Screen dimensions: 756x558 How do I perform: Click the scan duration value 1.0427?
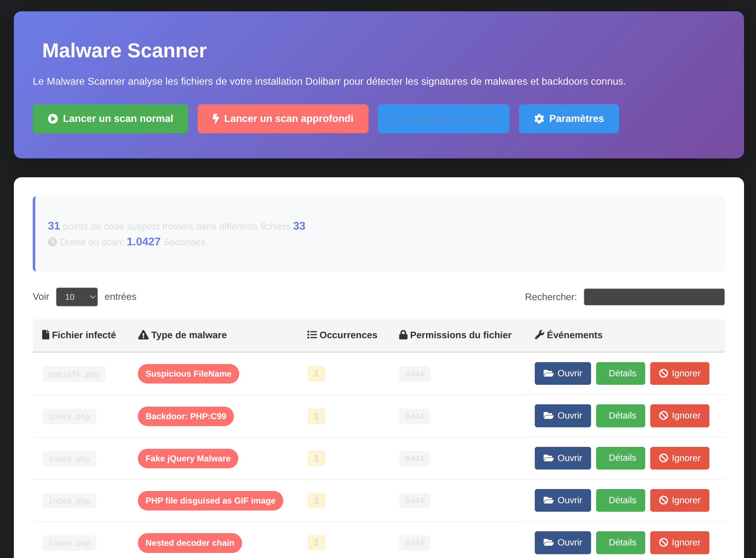tap(144, 242)
